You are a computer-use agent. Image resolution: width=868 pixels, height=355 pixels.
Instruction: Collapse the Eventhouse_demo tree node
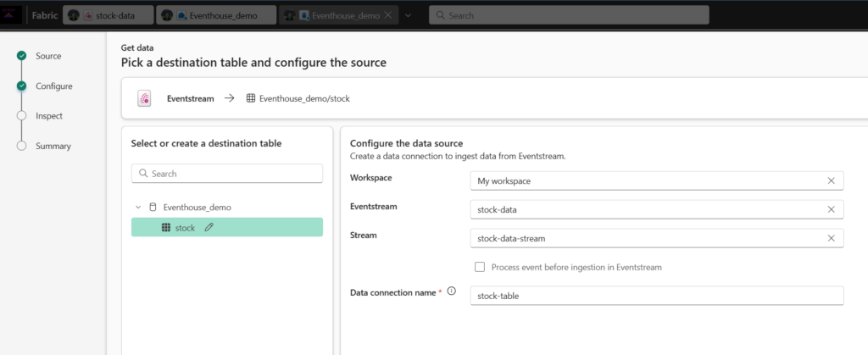138,207
